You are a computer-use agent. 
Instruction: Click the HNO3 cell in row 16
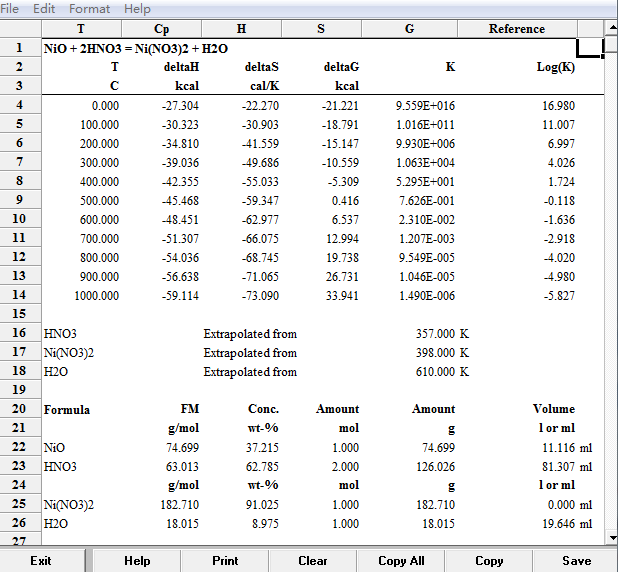[x=60, y=334]
